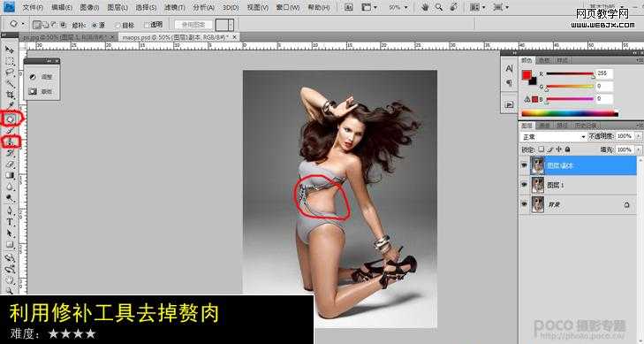Click the Zoom tool in application bar

439,7
